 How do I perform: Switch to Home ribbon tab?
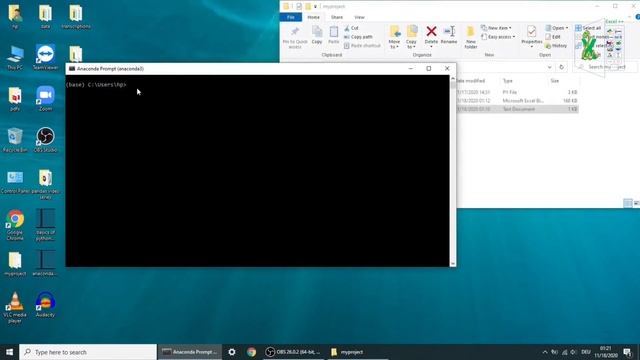coord(313,17)
